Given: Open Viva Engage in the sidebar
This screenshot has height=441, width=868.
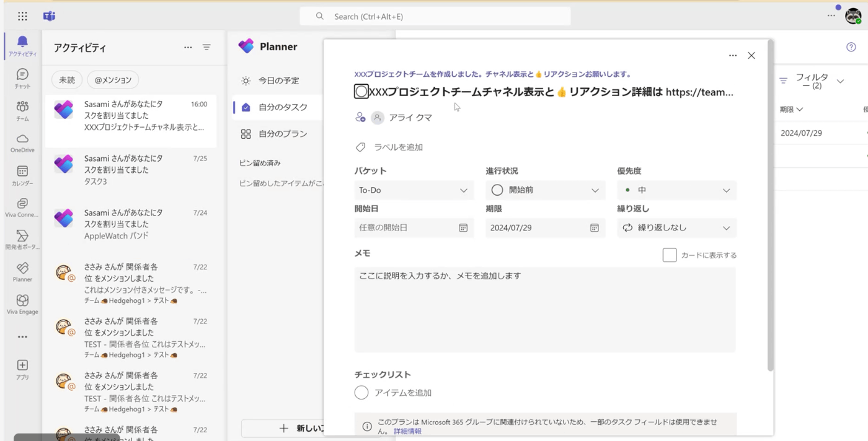Looking at the screenshot, I should [x=22, y=304].
